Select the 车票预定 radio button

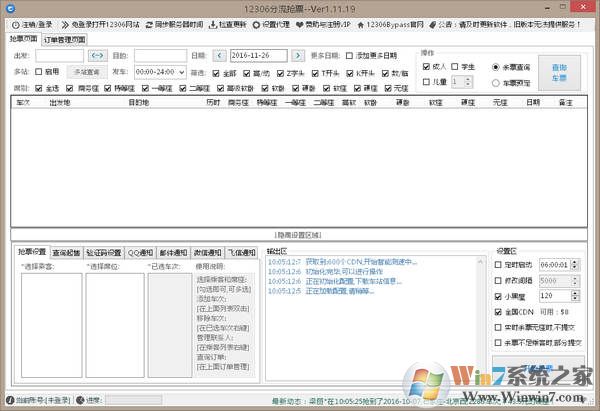[x=496, y=82]
